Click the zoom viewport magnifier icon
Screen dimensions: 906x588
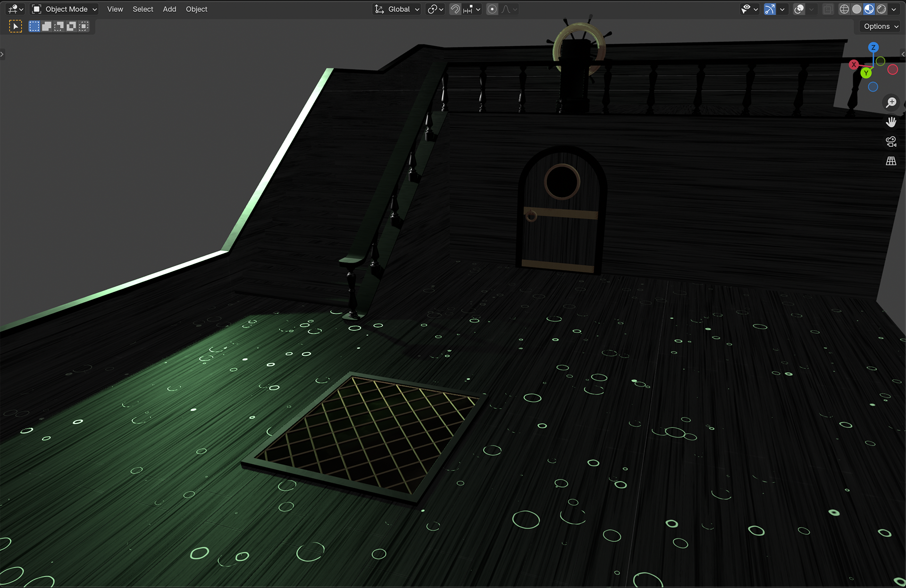(891, 102)
